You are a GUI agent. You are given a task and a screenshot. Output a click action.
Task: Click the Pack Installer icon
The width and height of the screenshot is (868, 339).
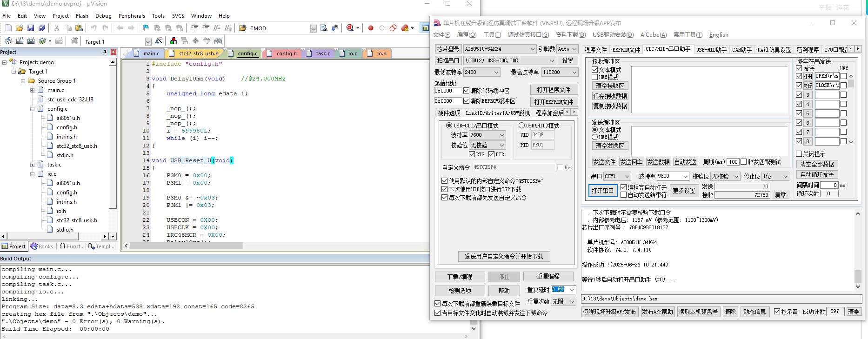click(218, 41)
